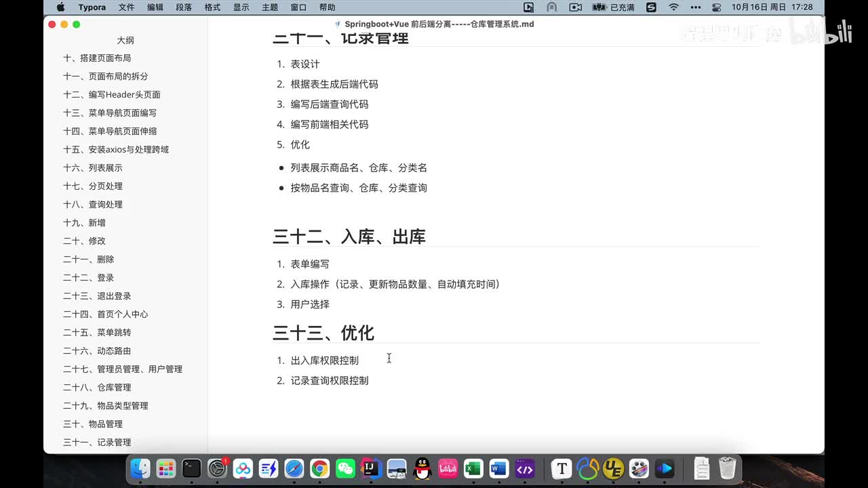Click the document title in title bar

point(439,24)
